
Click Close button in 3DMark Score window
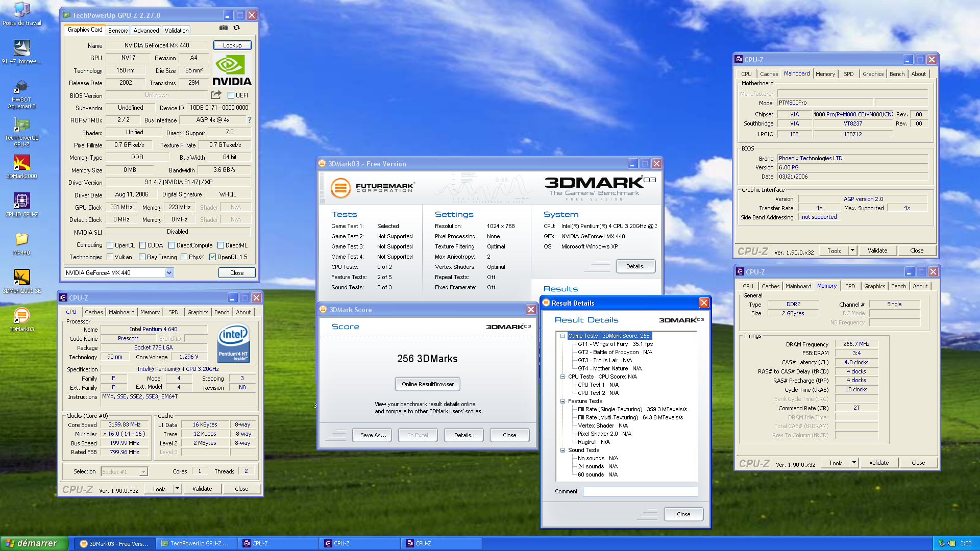[509, 435]
